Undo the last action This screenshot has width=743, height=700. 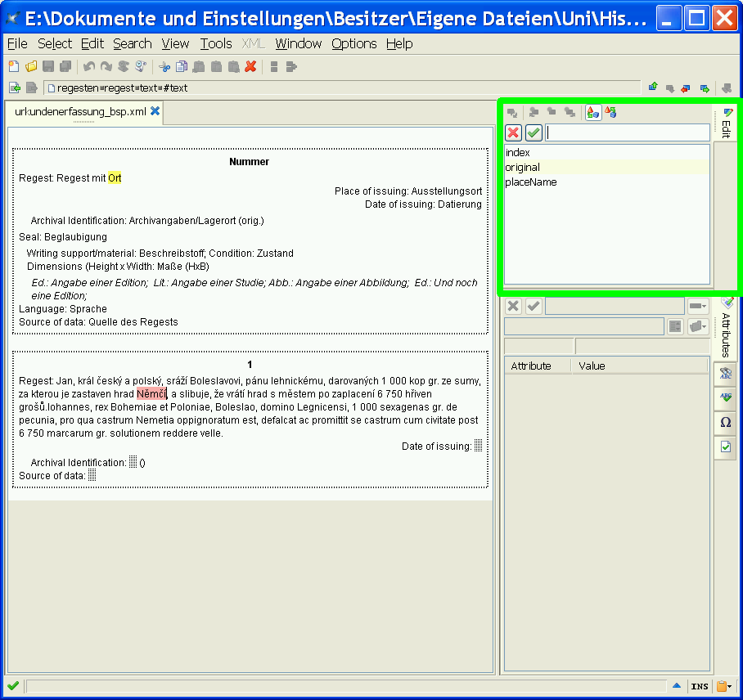[89, 67]
